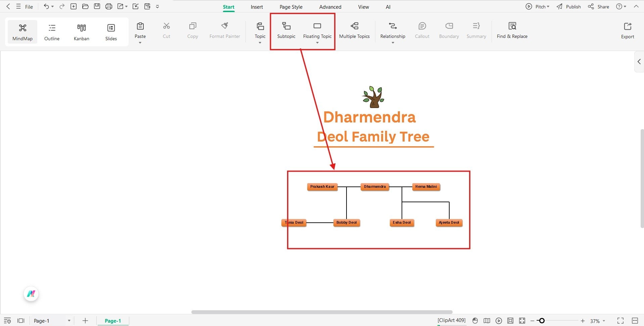Screen dimensions: 644x326
Task: Add a Boundary around topics
Action: tap(449, 31)
